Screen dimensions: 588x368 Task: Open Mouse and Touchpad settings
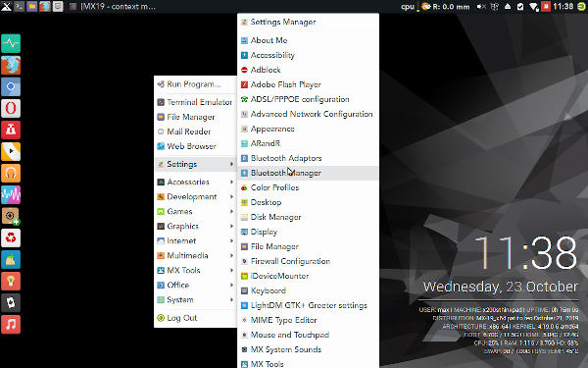(x=308, y=335)
